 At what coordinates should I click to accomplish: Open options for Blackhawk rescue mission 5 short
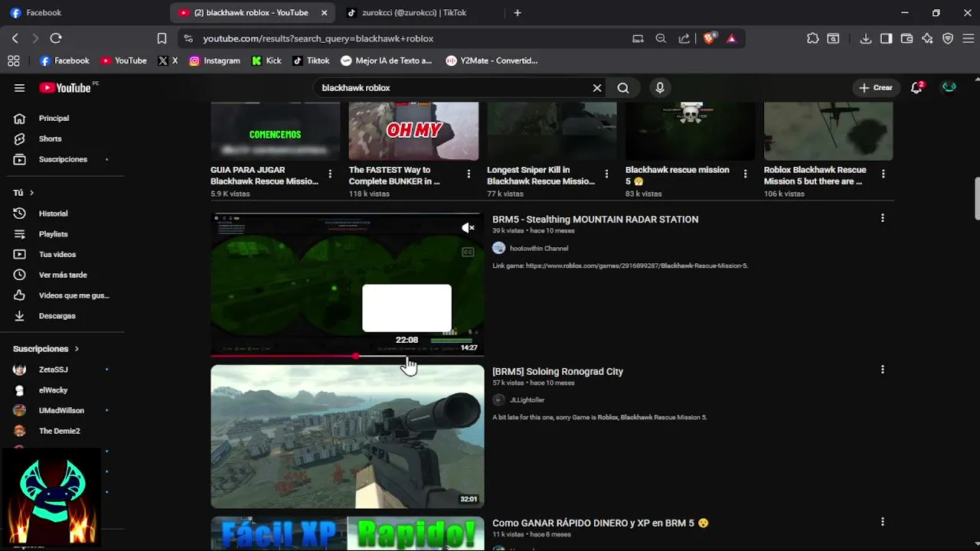pos(745,174)
